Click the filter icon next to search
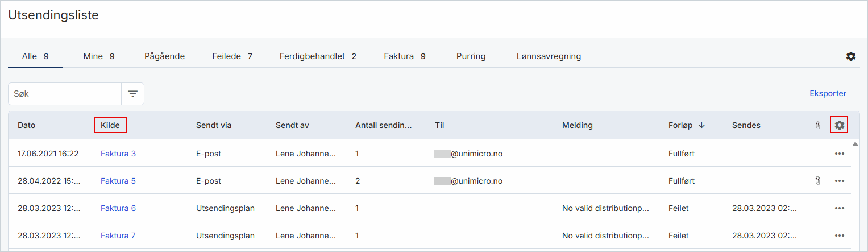This screenshot has height=252, width=868. 132,94
